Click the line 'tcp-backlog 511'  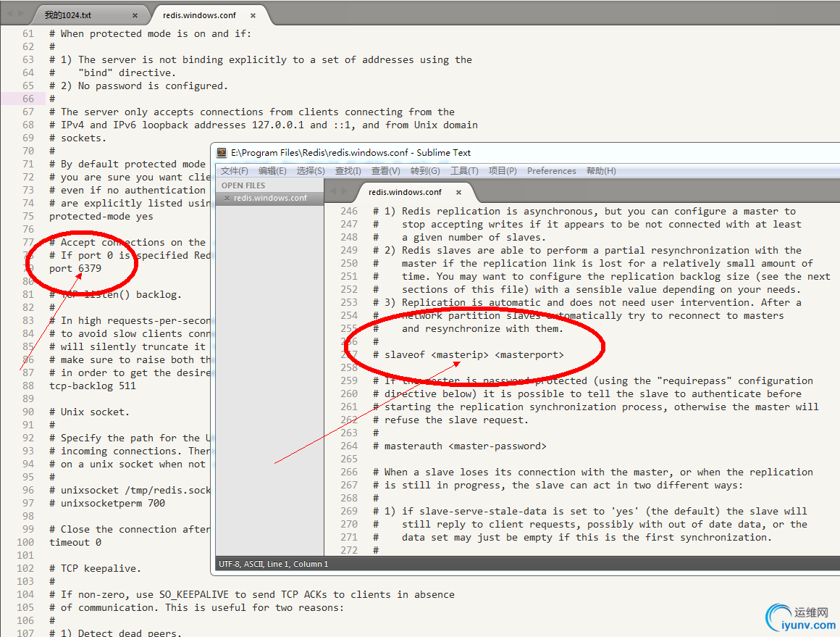pyautogui.click(x=93, y=386)
